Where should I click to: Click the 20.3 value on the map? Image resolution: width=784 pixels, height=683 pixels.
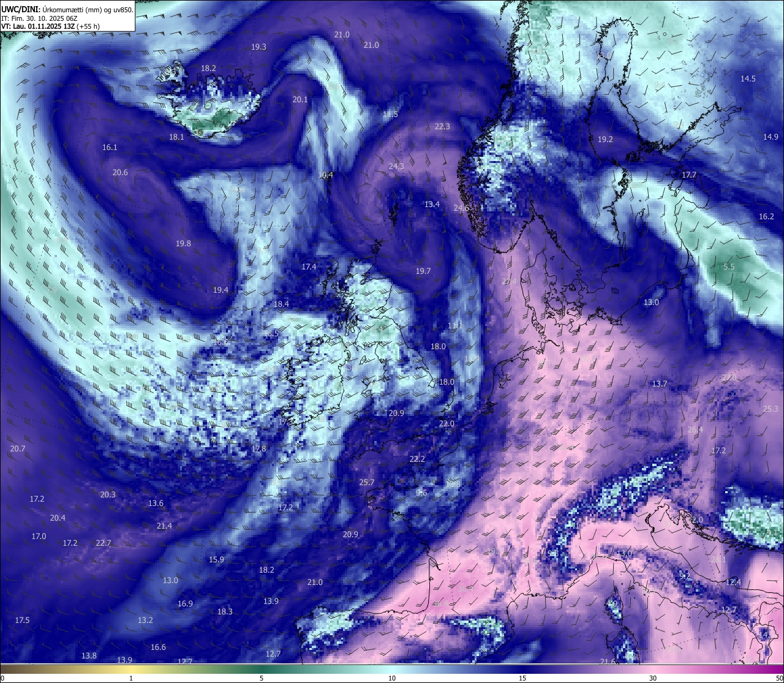[108, 495]
